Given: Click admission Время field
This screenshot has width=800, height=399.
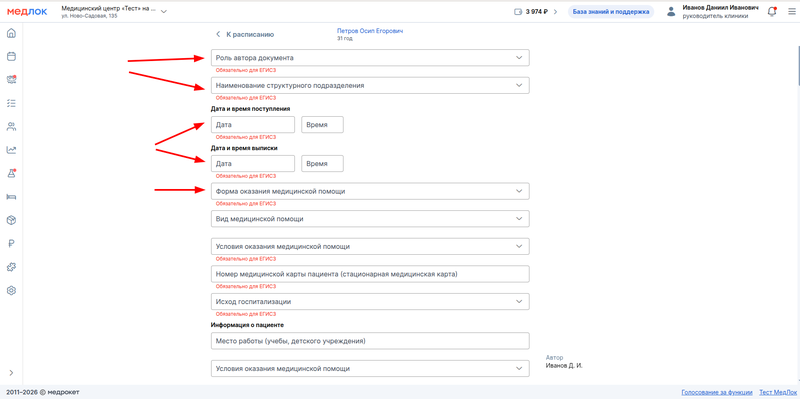Looking at the screenshot, I should [x=322, y=124].
